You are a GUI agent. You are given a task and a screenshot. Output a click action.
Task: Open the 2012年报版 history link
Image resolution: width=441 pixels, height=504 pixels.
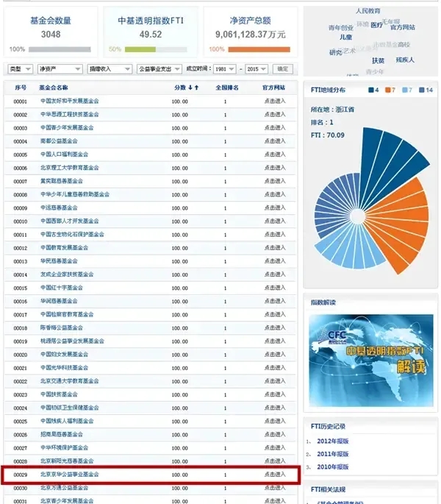point(332,441)
